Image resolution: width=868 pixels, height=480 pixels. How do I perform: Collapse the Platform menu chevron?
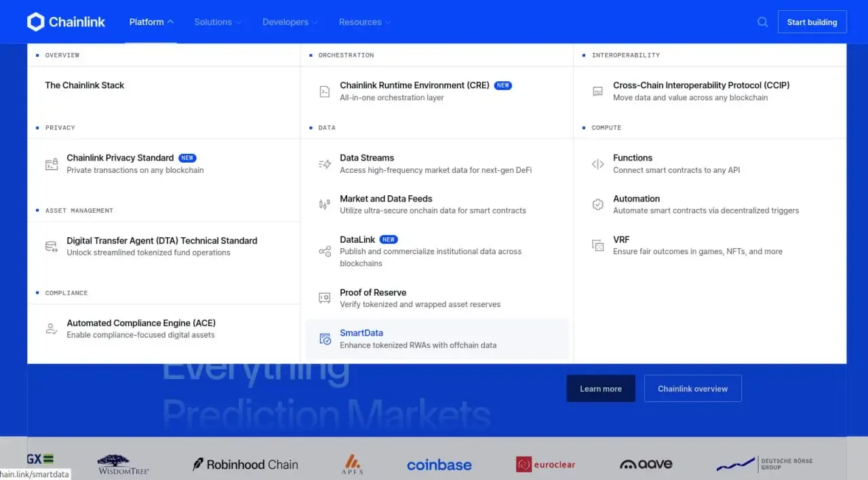171,22
